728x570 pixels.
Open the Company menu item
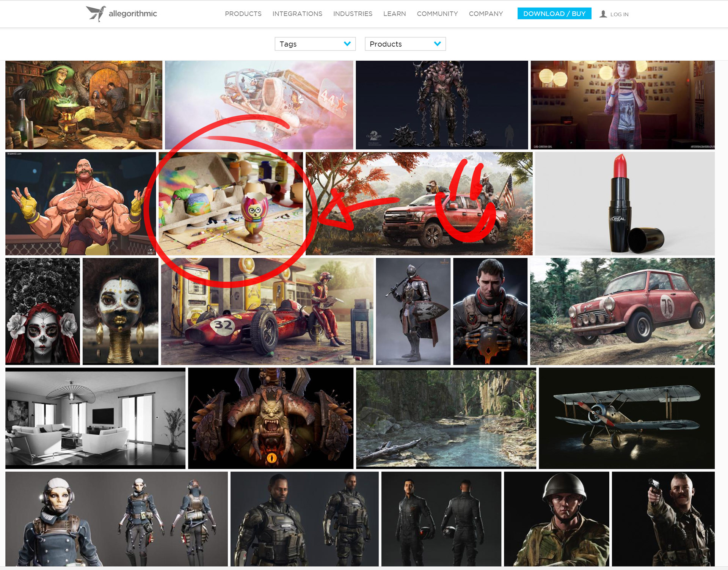486,14
